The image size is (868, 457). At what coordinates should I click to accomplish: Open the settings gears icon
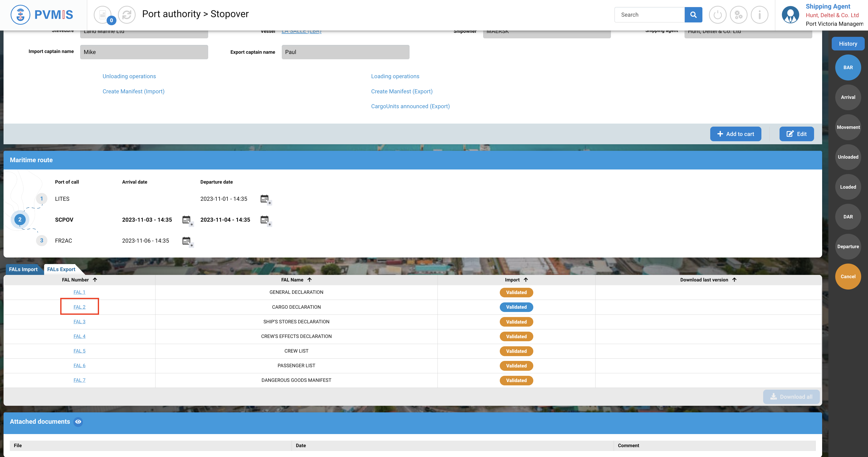(x=738, y=15)
